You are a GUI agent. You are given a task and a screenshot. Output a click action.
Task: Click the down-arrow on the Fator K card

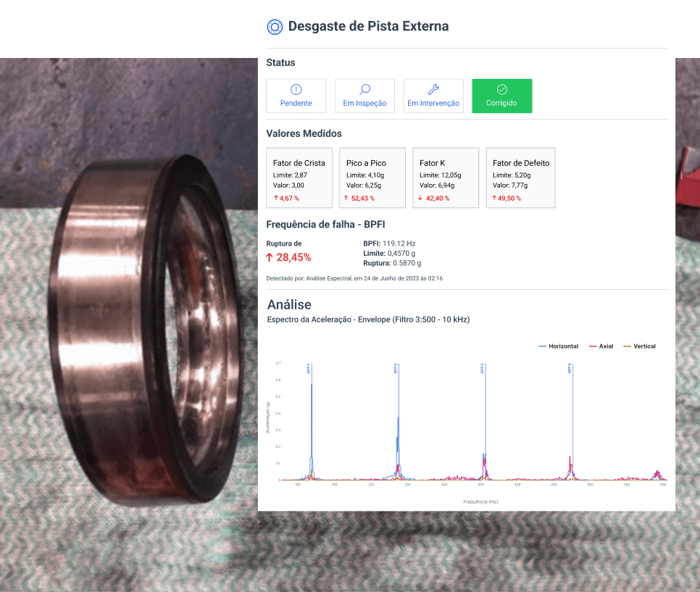click(x=422, y=198)
